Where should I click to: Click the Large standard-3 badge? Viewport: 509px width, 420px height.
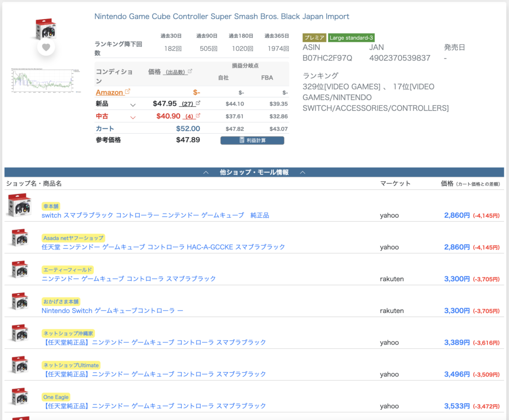[351, 38]
